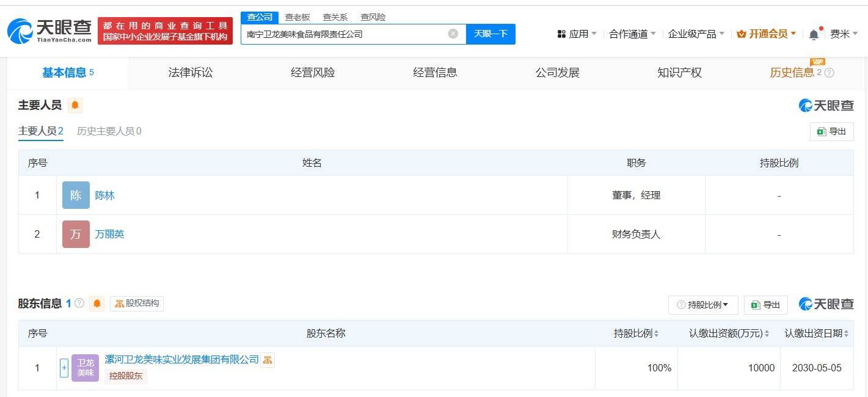This screenshot has height=397, width=868.
Task: Open the 企业级产品 dropdown
Action: click(x=696, y=34)
